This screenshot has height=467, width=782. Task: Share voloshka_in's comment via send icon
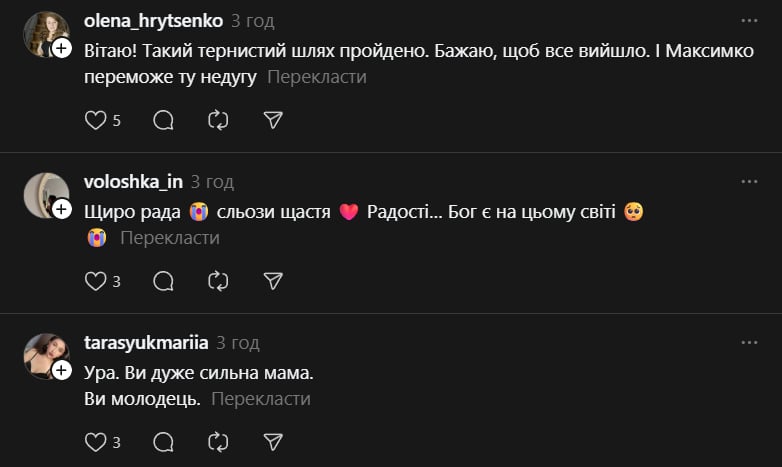pyautogui.click(x=273, y=281)
